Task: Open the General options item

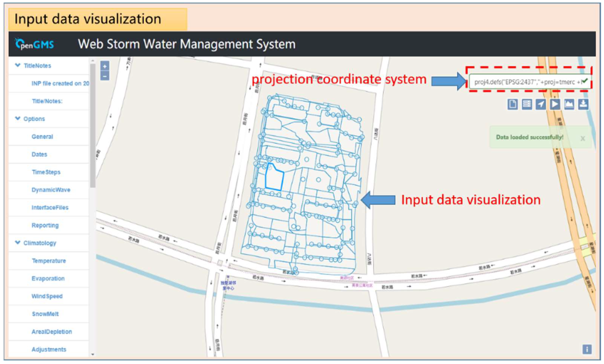Action: [42, 137]
